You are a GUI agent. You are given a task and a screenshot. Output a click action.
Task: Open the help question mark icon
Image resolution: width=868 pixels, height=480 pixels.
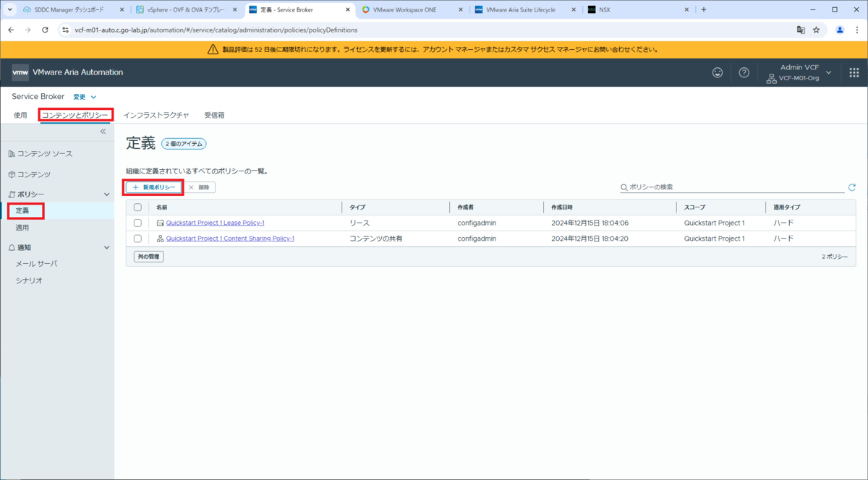744,72
